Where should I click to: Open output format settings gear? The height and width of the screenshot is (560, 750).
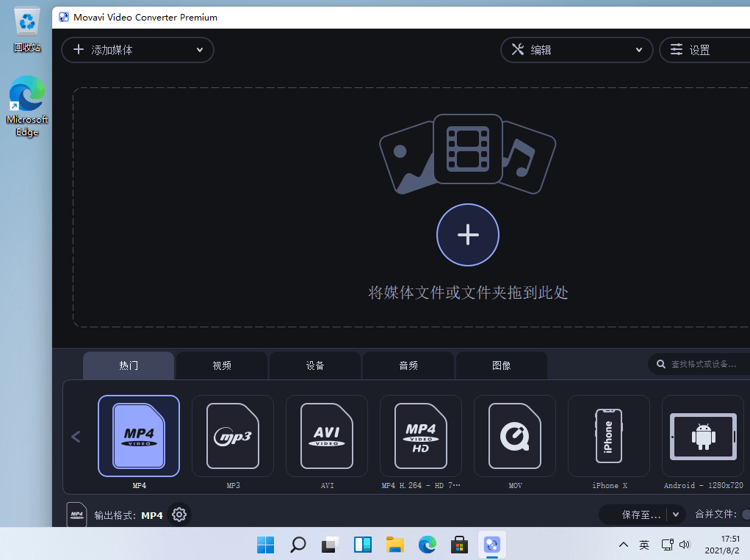[x=179, y=515]
